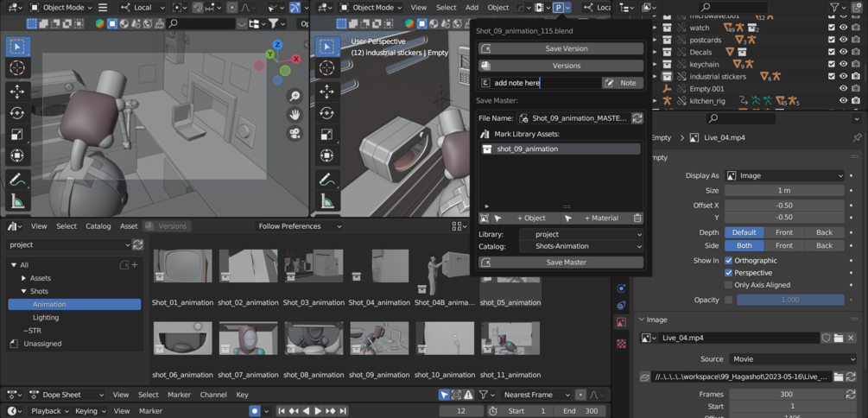This screenshot has width=868, height=418.
Task: Click the trash icon under Mark Library Assets
Action: click(x=637, y=218)
